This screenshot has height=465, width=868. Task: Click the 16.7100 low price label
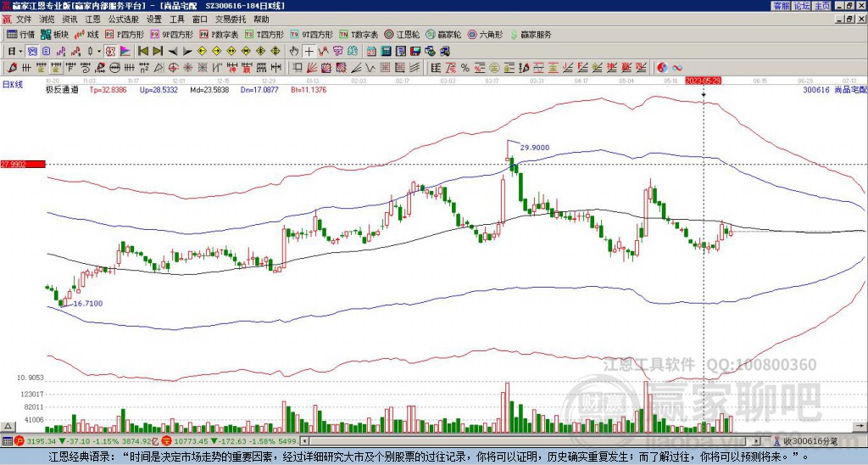88,304
